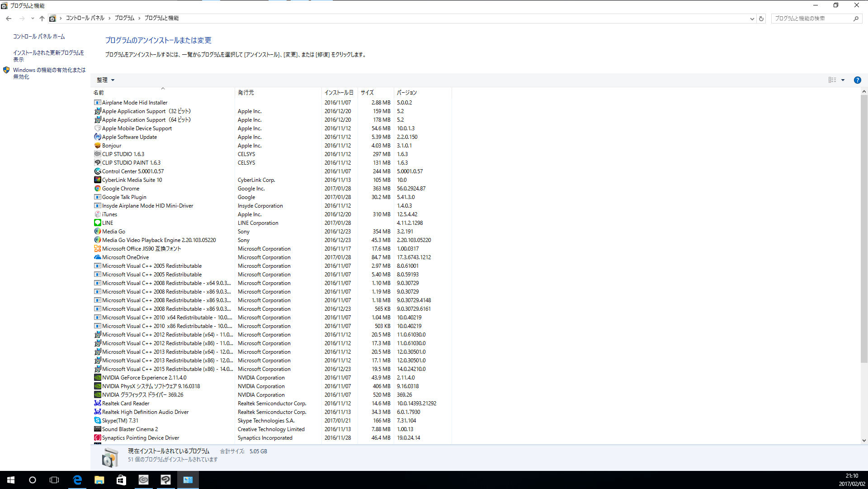
Task: Open view options dropdown arrow
Action: [x=843, y=80]
